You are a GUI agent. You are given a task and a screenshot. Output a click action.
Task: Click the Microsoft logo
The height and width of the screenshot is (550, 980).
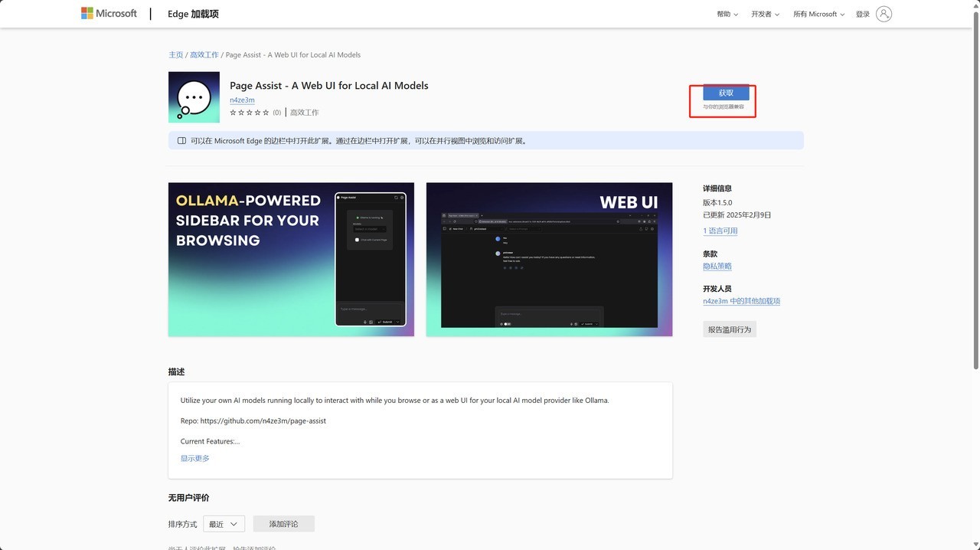[109, 14]
